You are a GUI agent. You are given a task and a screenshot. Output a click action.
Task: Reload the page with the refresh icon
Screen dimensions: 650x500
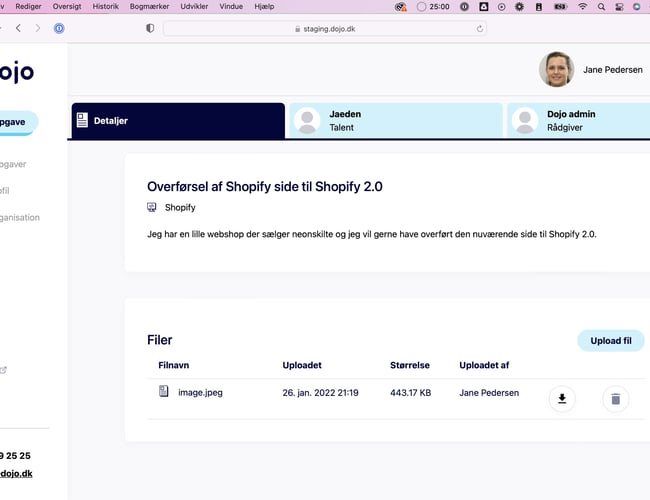(x=480, y=29)
